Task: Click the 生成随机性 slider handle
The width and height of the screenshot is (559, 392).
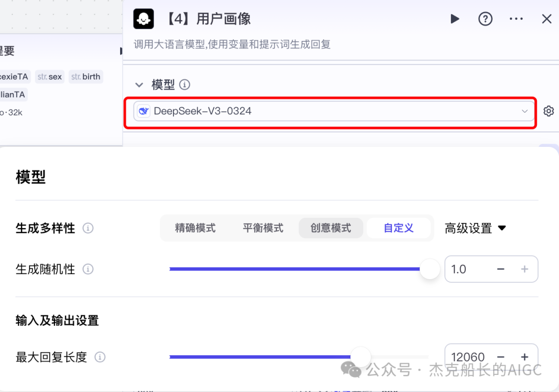Action: [x=430, y=269]
